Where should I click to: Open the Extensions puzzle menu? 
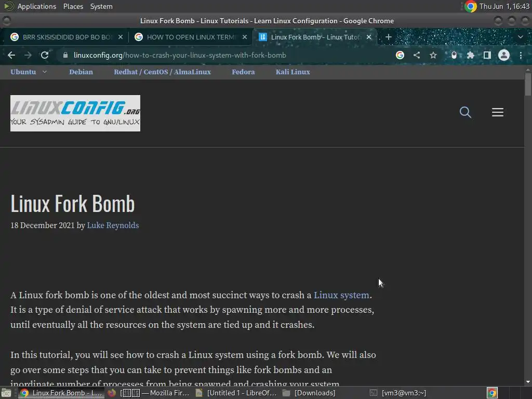coord(471,55)
